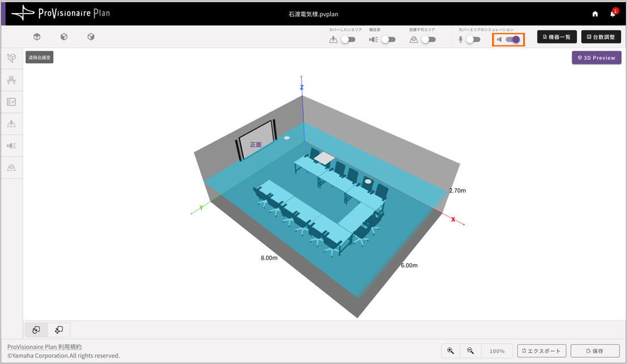
Task: Select the third cube view icon
Action: pyautogui.click(x=91, y=37)
